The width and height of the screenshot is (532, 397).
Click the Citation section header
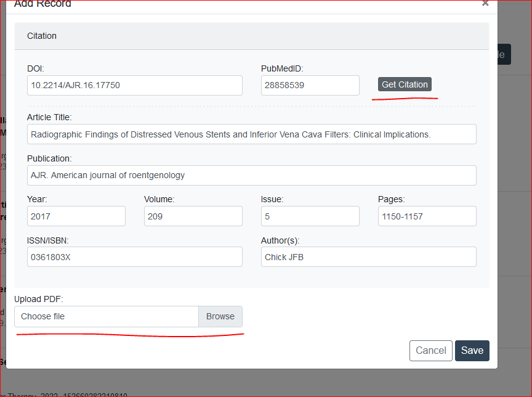point(252,36)
